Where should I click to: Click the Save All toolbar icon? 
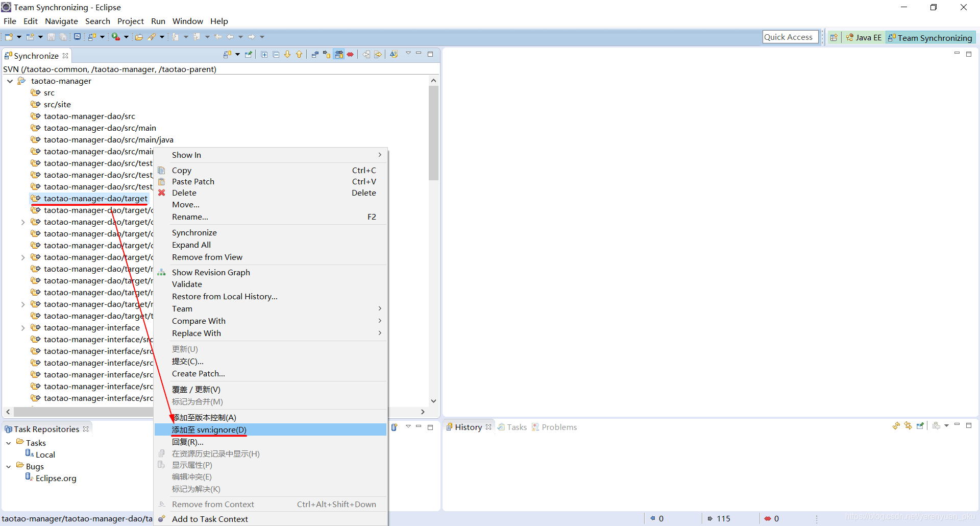coord(63,37)
